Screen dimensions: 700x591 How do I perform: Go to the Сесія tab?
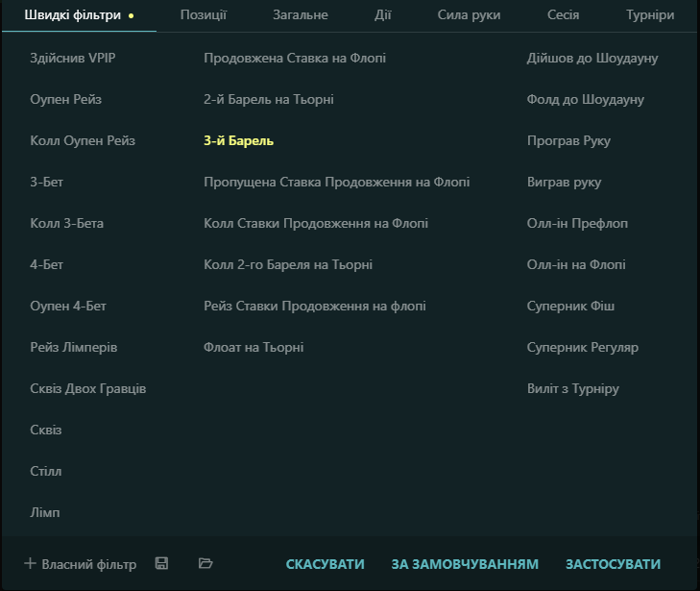pyautogui.click(x=564, y=15)
